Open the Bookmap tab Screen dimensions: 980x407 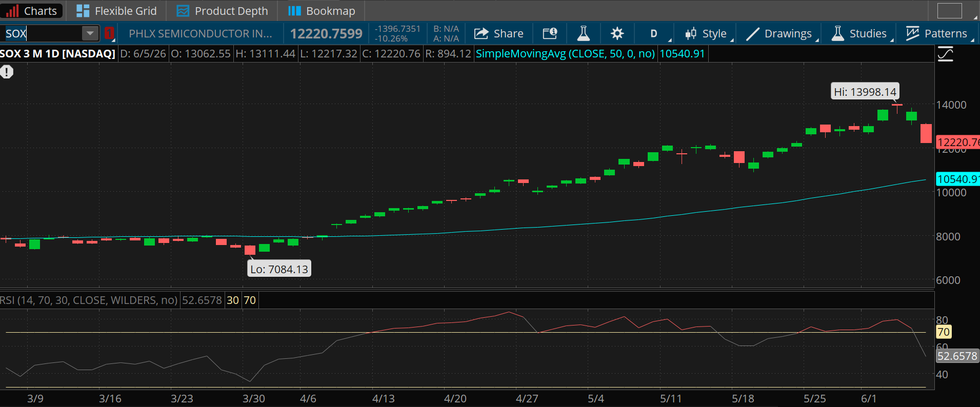(x=322, y=11)
